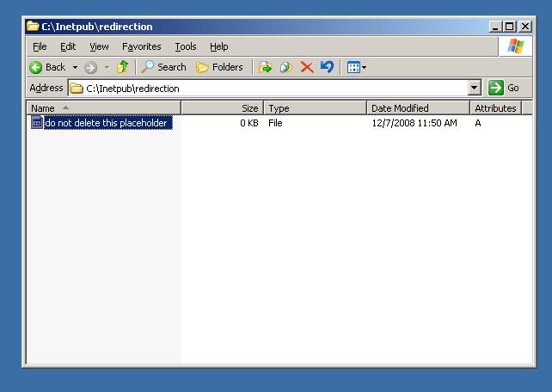The height and width of the screenshot is (392, 552).
Task: Open the Tools menu
Action: [x=186, y=46]
